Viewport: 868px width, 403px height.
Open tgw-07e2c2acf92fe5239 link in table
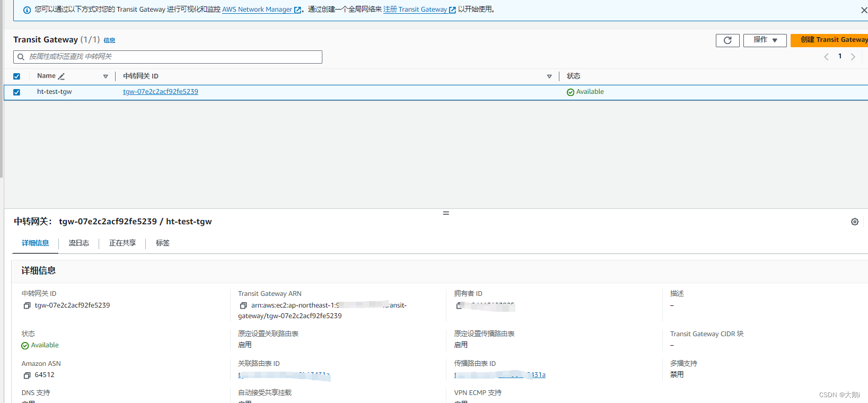tap(161, 92)
